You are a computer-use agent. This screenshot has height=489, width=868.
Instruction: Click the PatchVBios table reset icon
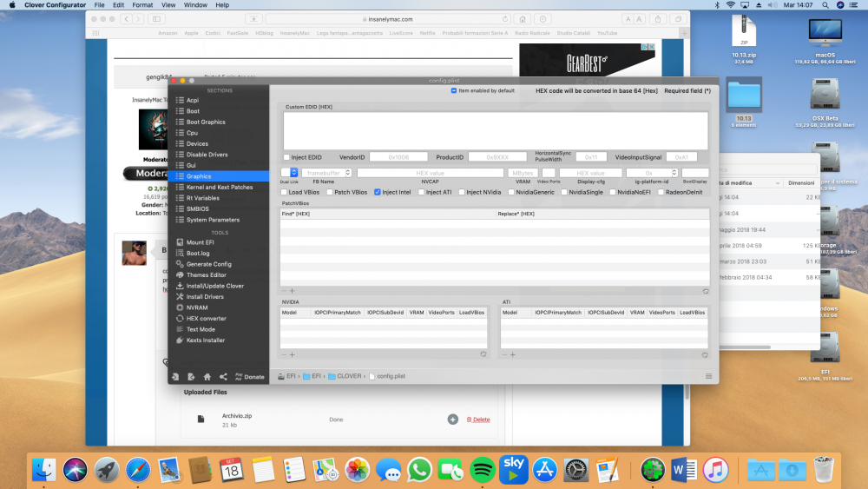click(706, 291)
